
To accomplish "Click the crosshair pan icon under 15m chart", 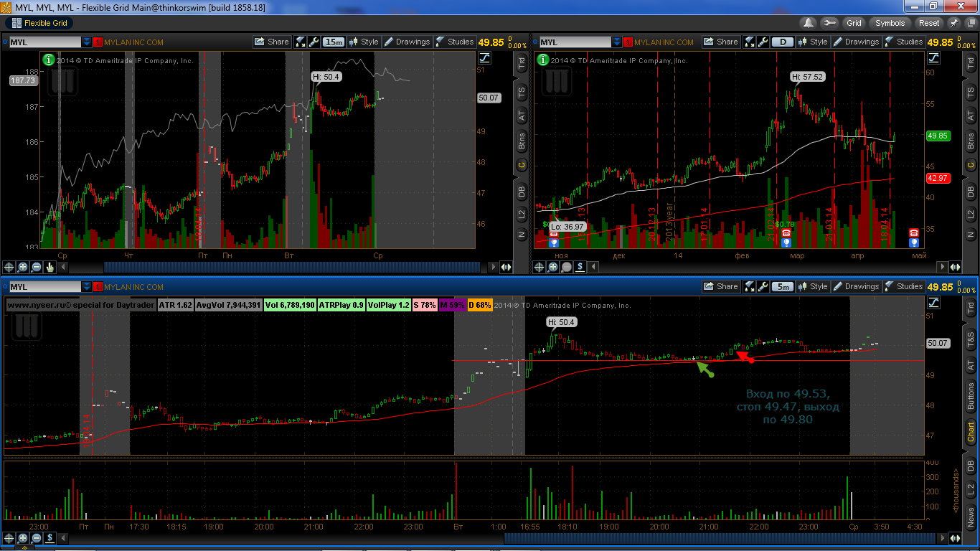I will (9, 267).
